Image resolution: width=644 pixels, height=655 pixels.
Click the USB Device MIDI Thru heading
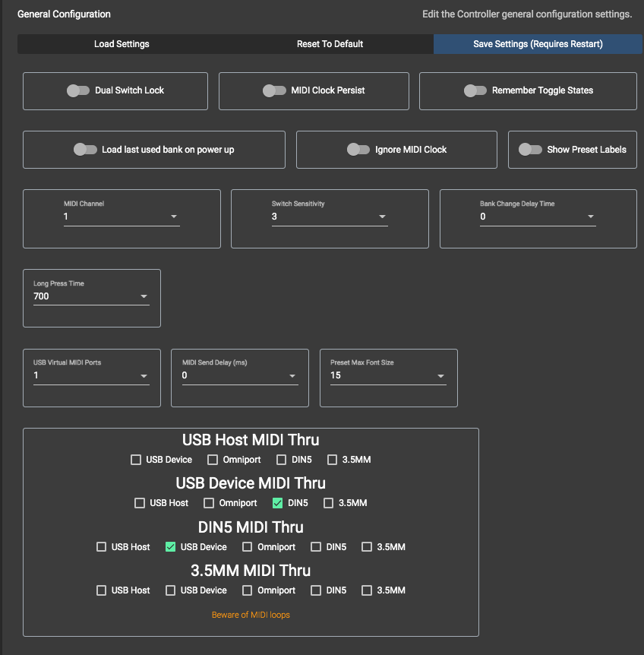[251, 483]
